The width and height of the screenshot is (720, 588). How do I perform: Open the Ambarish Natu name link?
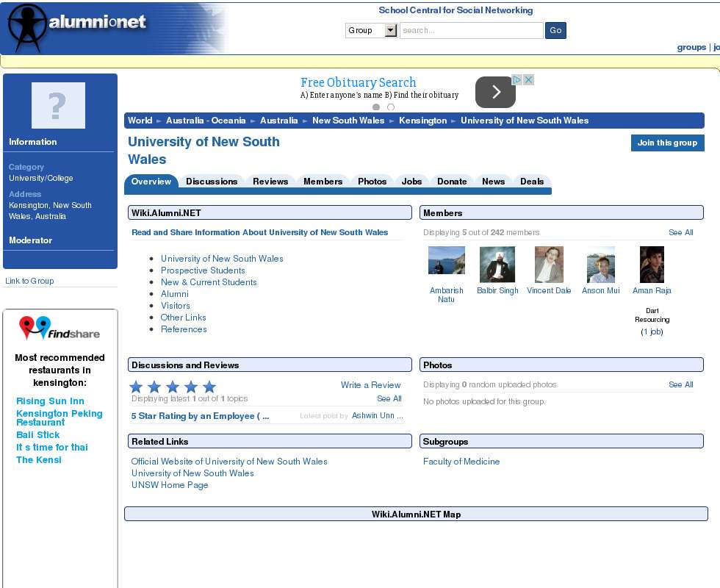tap(447, 295)
